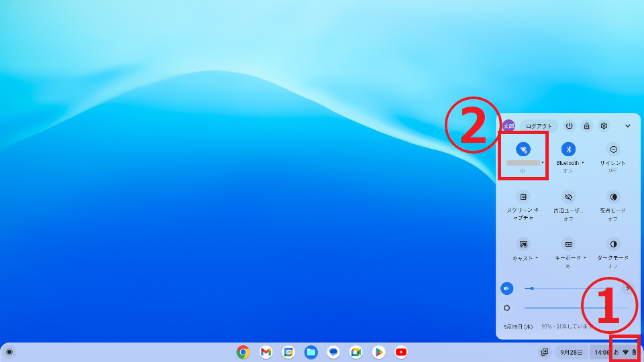Open the Messages chat app on the shelf
Image resolution: width=644 pixels, height=362 pixels.
(x=333, y=352)
